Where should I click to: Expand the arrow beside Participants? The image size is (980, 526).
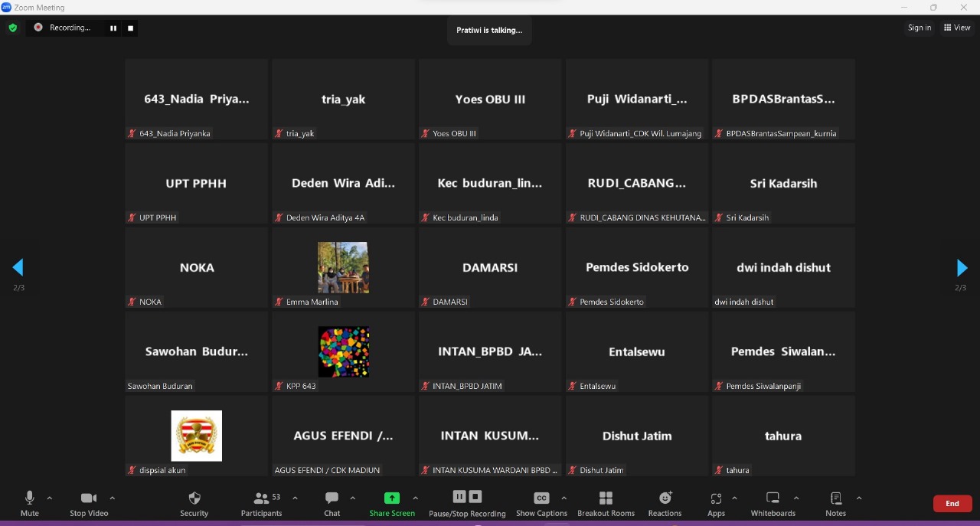pyautogui.click(x=295, y=498)
